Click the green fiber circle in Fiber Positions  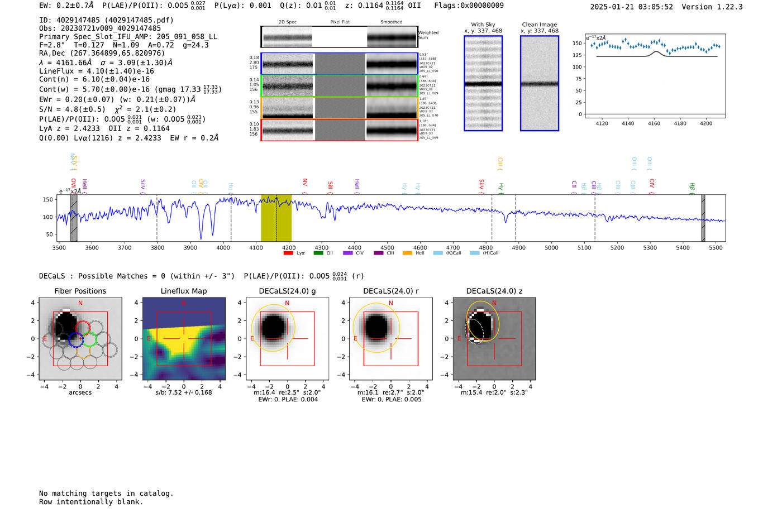pyautogui.click(x=89, y=339)
